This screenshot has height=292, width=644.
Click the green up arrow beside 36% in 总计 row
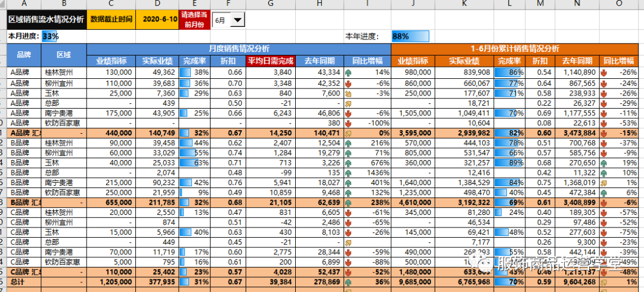(349, 282)
